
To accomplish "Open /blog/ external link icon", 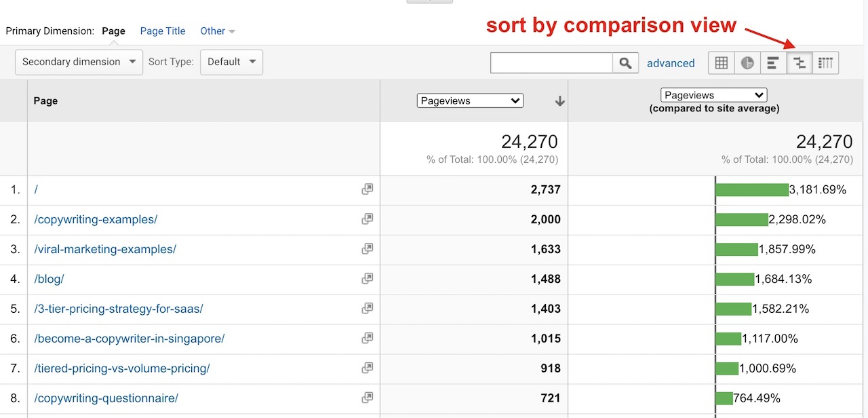I will coord(367,279).
